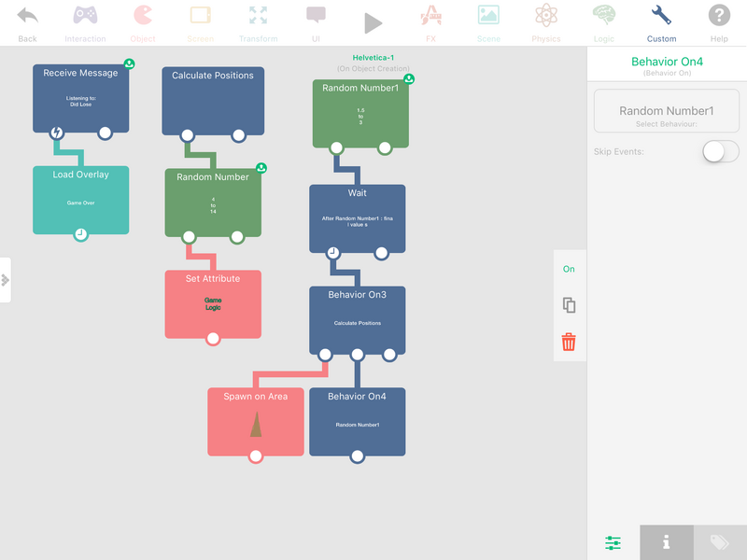The width and height of the screenshot is (747, 560).
Task: Click right output connector of Receive Message
Action: coord(105,133)
